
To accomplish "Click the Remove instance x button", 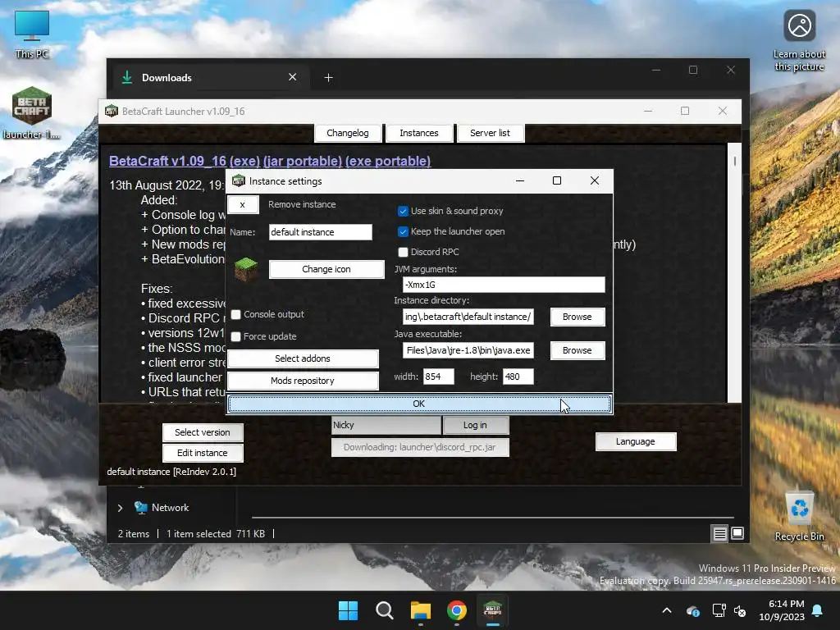I will coord(243,204).
